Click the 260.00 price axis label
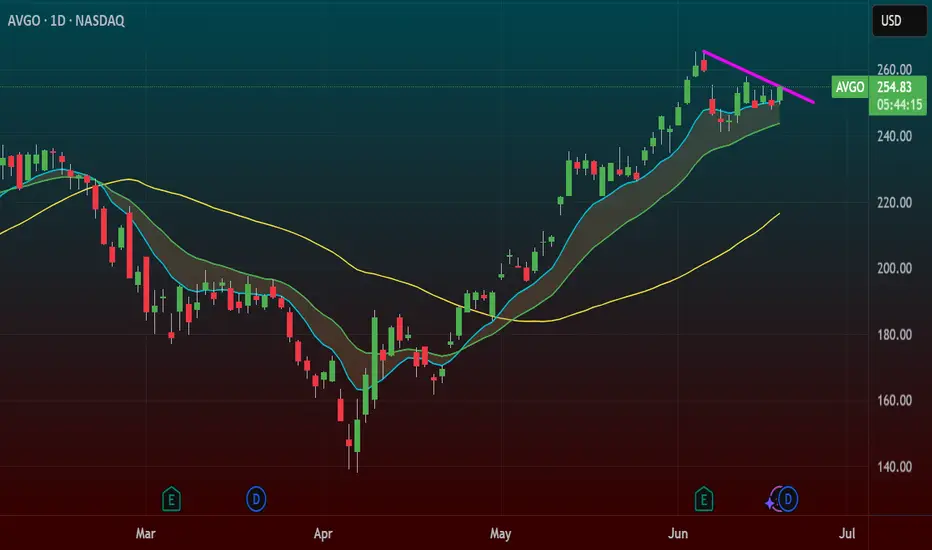 click(895, 70)
